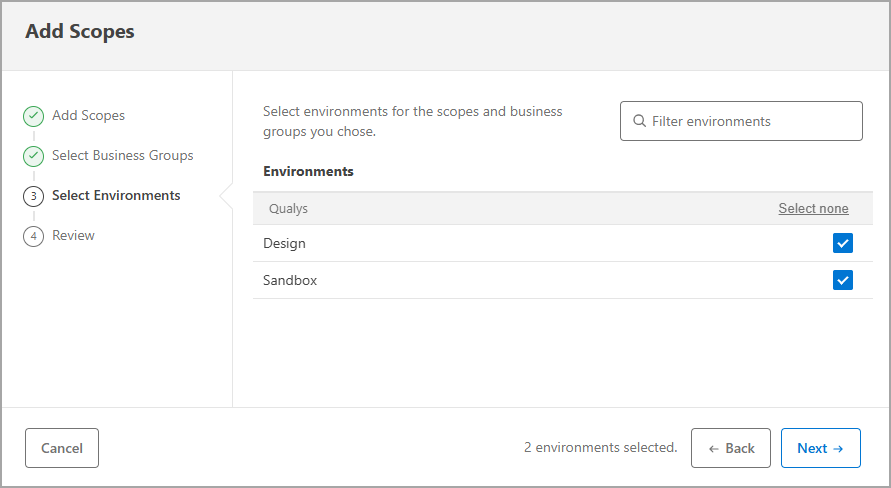Select the Select Environments step label
Image resolution: width=891 pixels, height=488 pixels.
(116, 196)
